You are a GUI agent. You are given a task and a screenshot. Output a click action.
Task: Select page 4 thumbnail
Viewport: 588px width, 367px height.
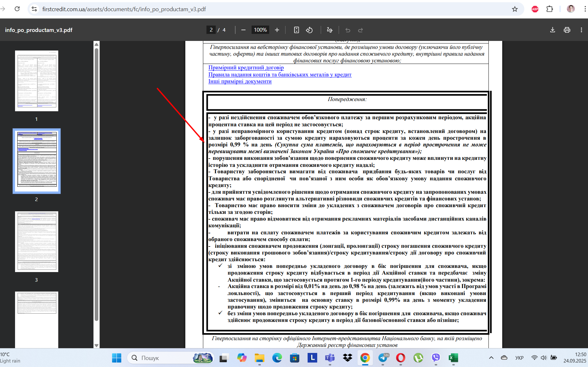[x=36, y=320]
